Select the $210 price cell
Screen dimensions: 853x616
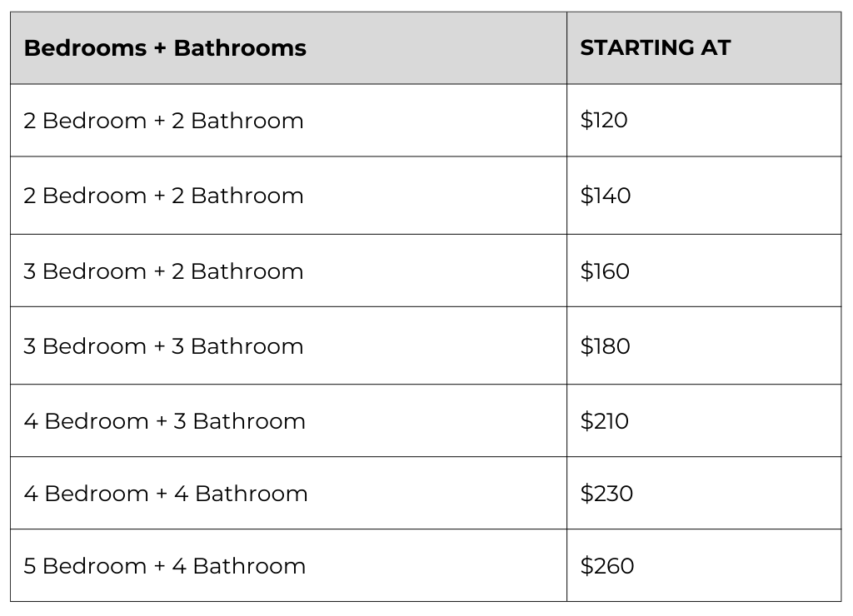click(704, 420)
